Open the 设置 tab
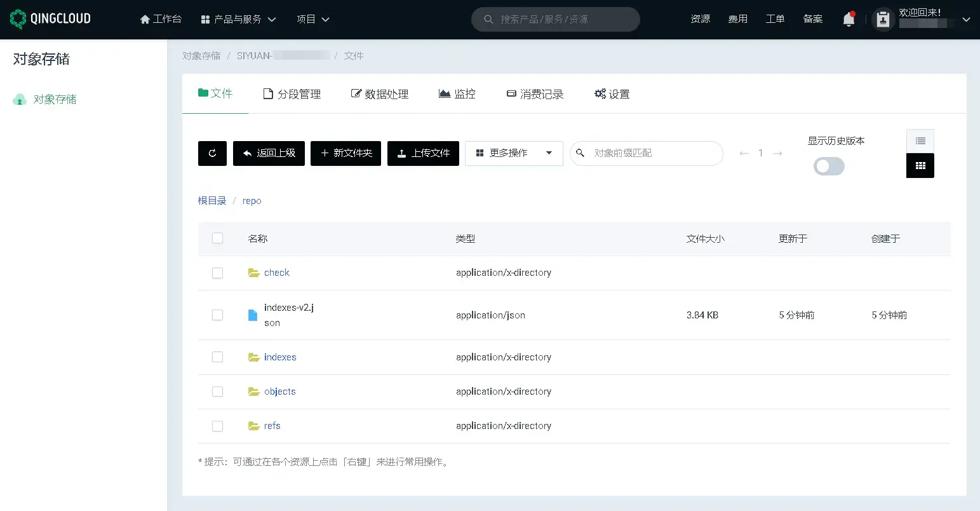Image resolution: width=980 pixels, height=511 pixels. click(611, 93)
